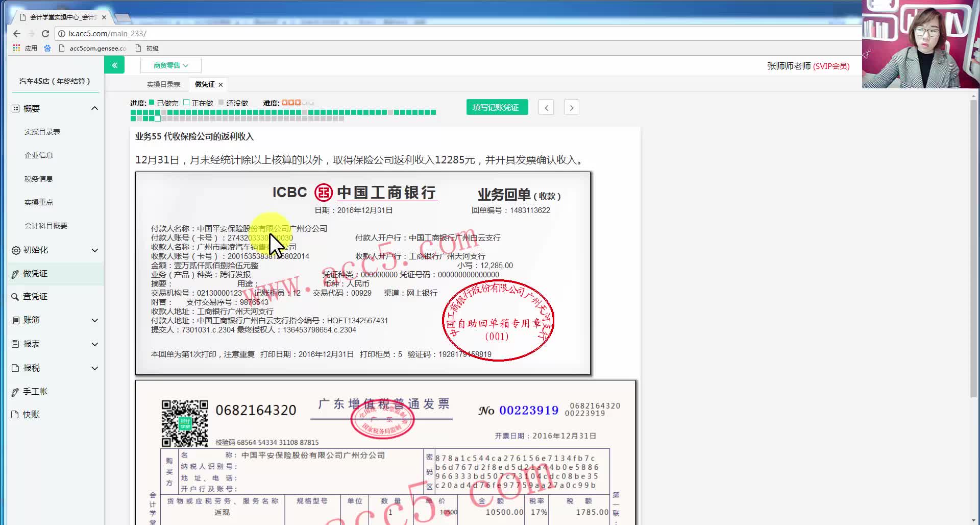The width and height of the screenshot is (980, 525).
Task: Expand the 账簿 section chevron
Action: click(94, 320)
